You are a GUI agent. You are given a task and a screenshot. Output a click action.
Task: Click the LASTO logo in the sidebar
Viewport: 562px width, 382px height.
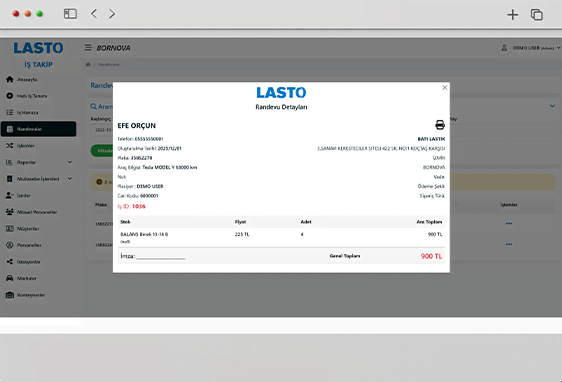coord(38,48)
